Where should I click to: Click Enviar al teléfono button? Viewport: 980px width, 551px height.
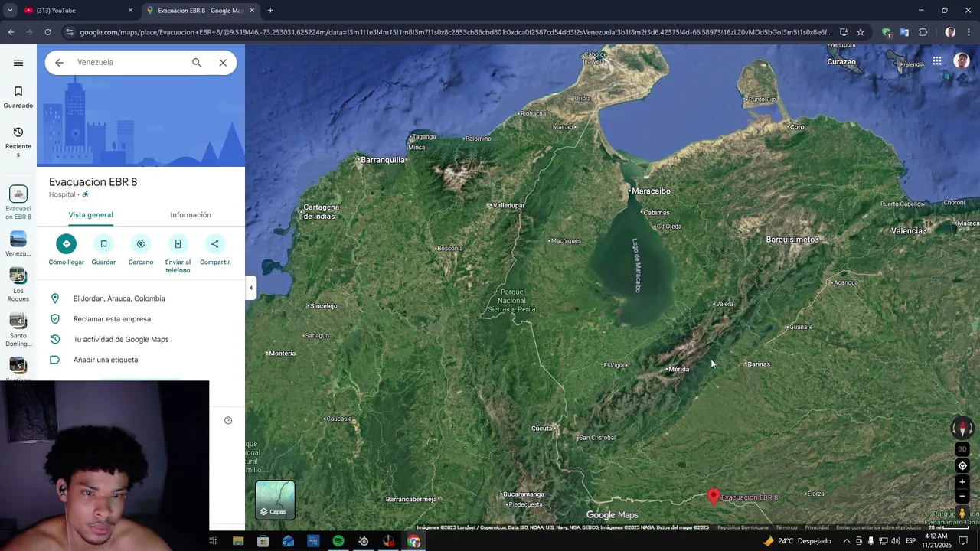click(178, 254)
